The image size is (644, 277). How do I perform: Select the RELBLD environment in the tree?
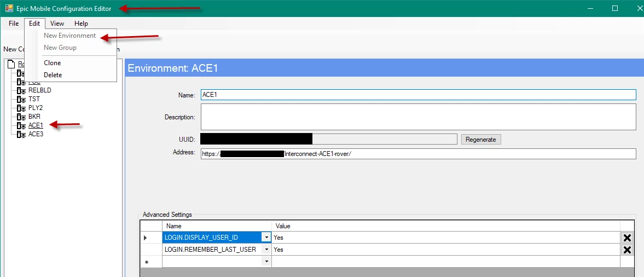click(39, 90)
